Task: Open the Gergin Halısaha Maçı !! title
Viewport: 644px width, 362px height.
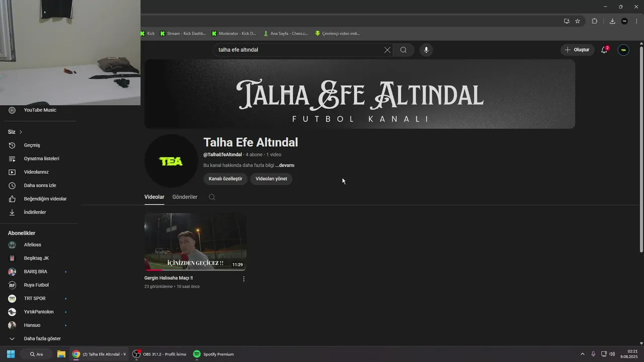Action: click(x=169, y=278)
